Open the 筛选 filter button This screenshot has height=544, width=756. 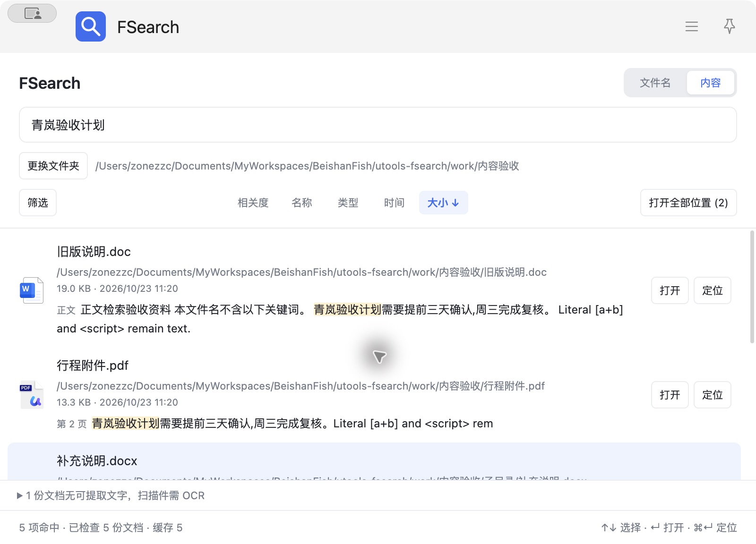tap(38, 203)
